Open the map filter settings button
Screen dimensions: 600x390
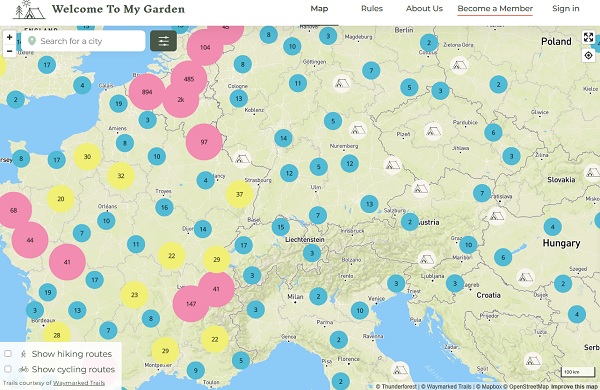point(163,41)
